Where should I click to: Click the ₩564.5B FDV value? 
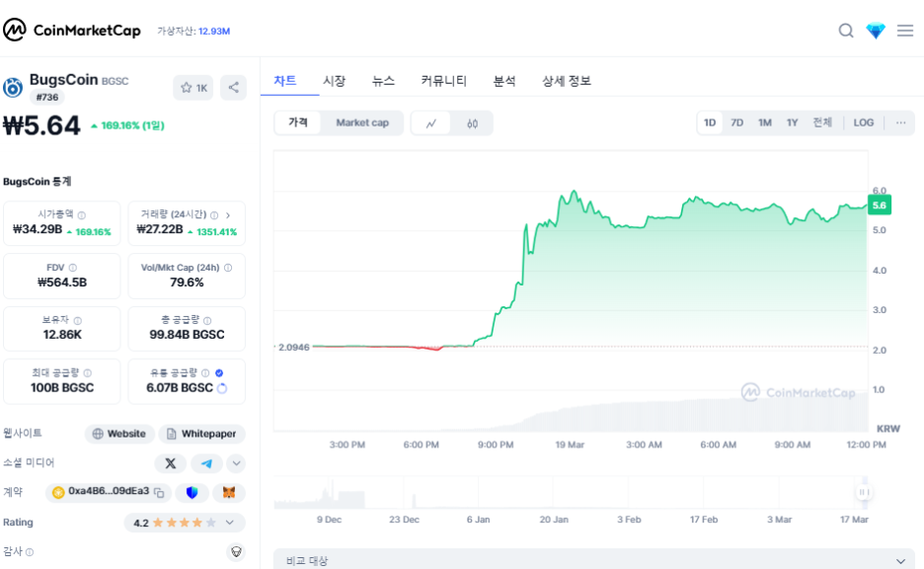[x=62, y=283]
